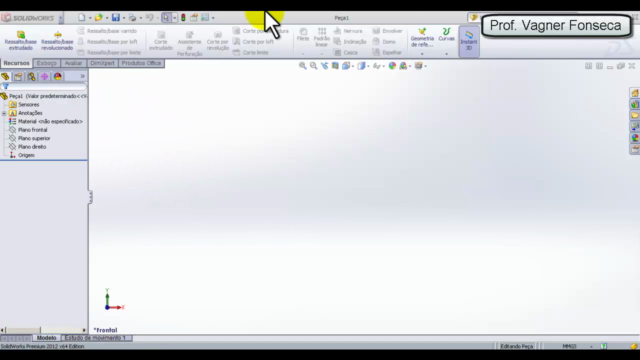This screenshot has height=360, width=640.
Task: Switch to the Recursos tab
Action: [16, 63]
